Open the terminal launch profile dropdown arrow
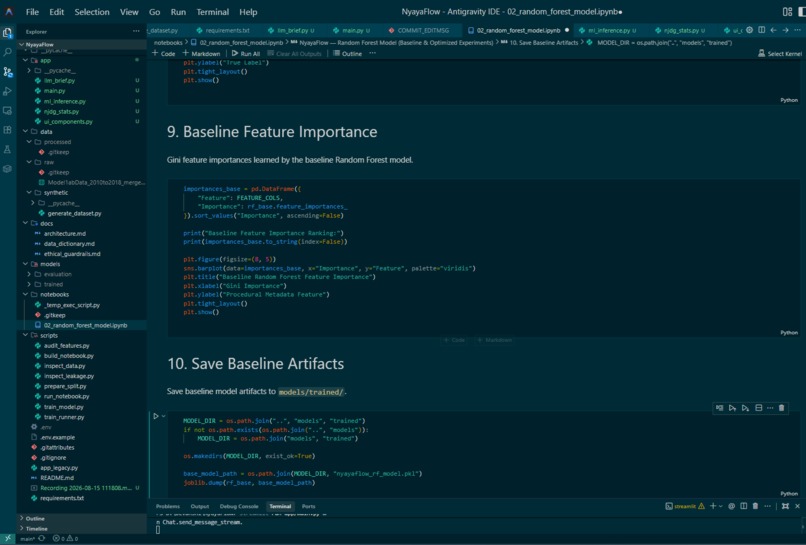 (x=721, y=506)
